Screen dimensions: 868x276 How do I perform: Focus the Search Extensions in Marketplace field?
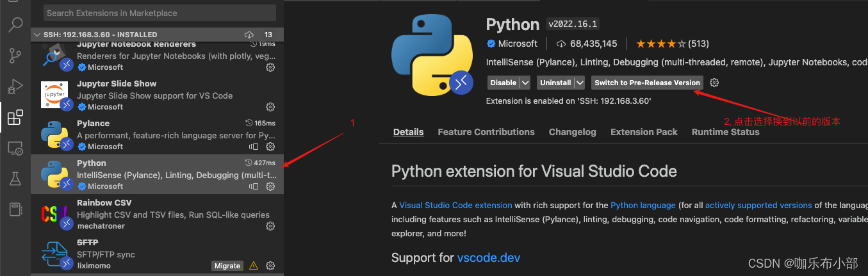point(160,13)
